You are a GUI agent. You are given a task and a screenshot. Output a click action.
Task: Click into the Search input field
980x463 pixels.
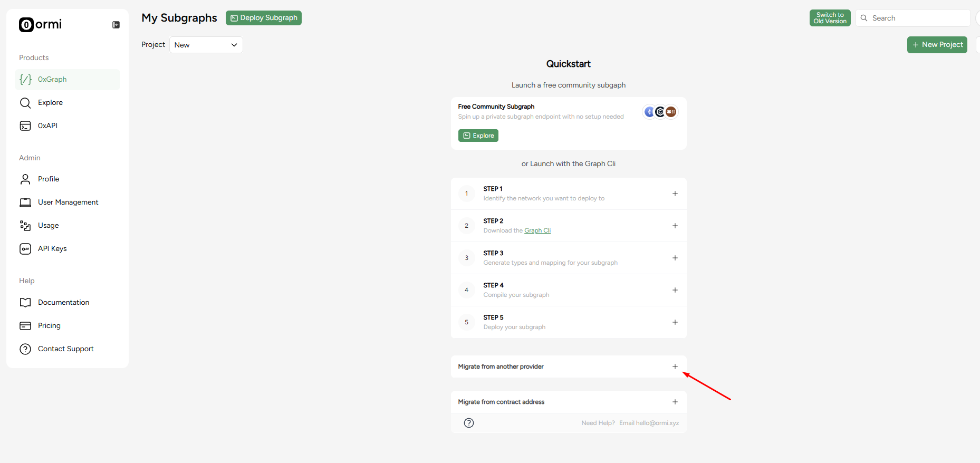[x=913, y=18]
